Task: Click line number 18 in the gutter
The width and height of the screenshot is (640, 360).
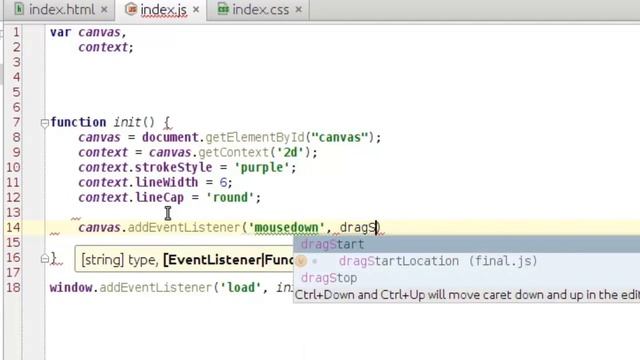Action: [x=13, y=287]
